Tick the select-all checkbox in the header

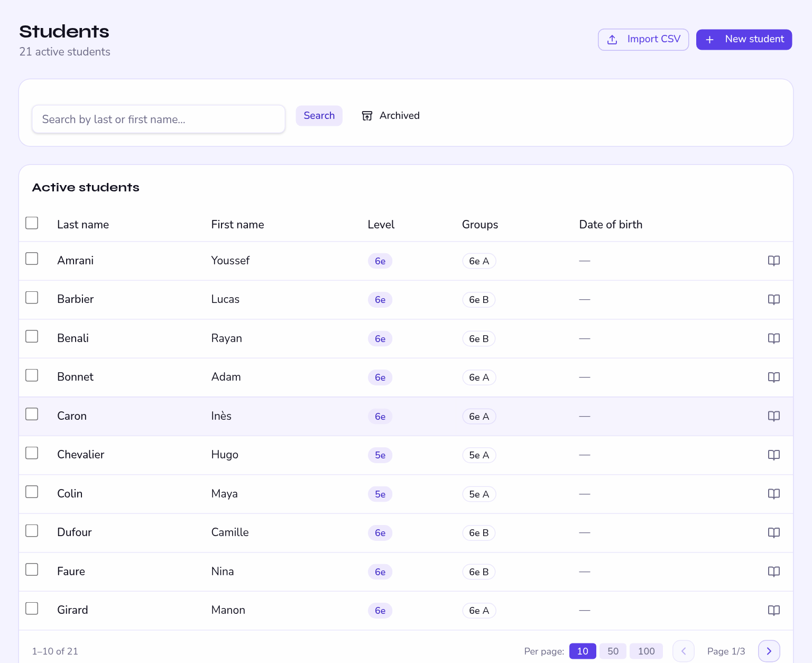coord(32,223)
